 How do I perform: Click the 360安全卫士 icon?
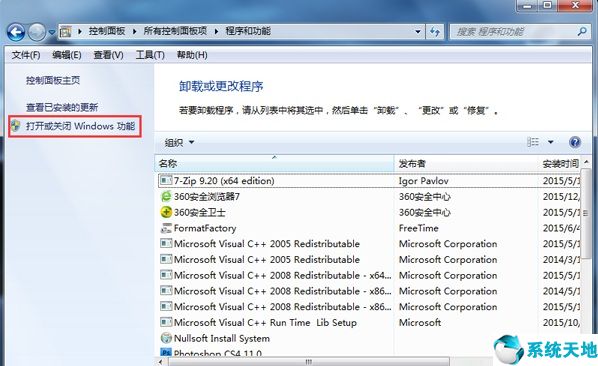(x=166, y=212)
